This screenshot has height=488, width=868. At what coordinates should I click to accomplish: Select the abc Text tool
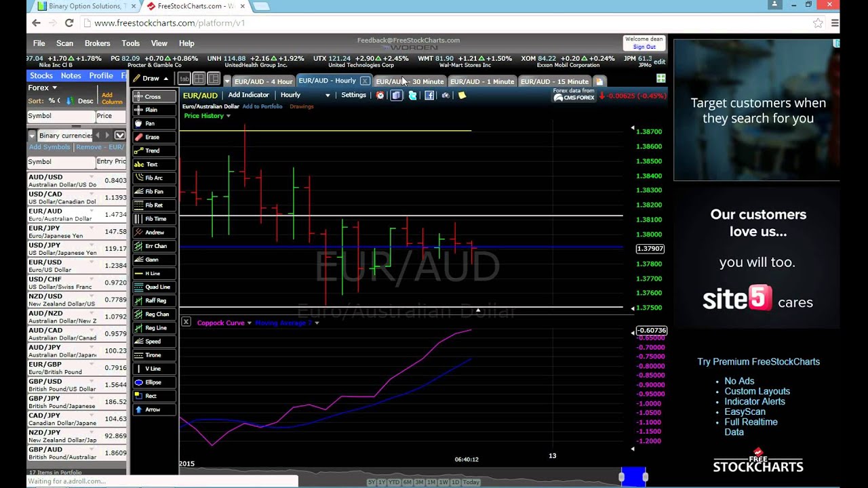154,164
